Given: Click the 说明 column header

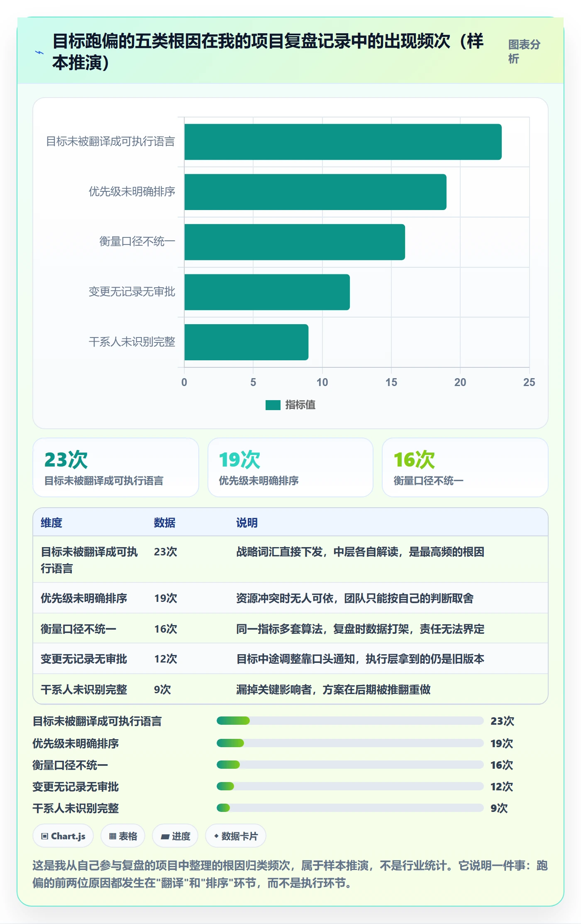Looking at the screenshot, I should point(247,523).
